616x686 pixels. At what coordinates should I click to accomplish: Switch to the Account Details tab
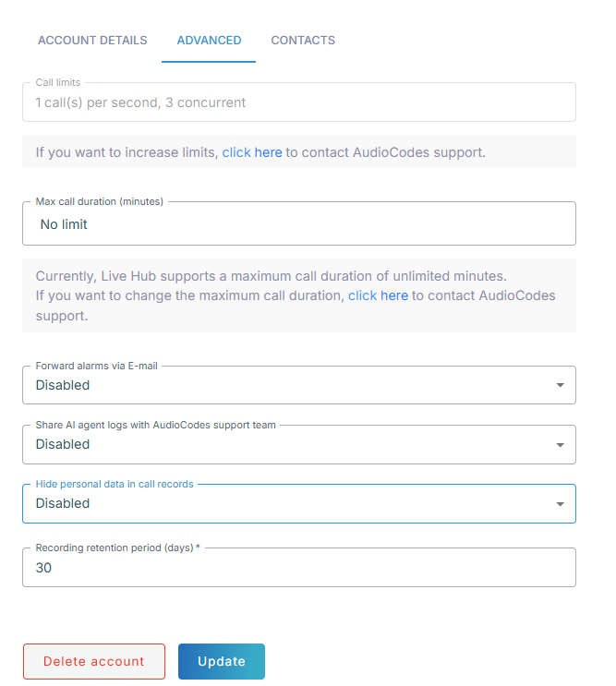click(x=92, y=41)
